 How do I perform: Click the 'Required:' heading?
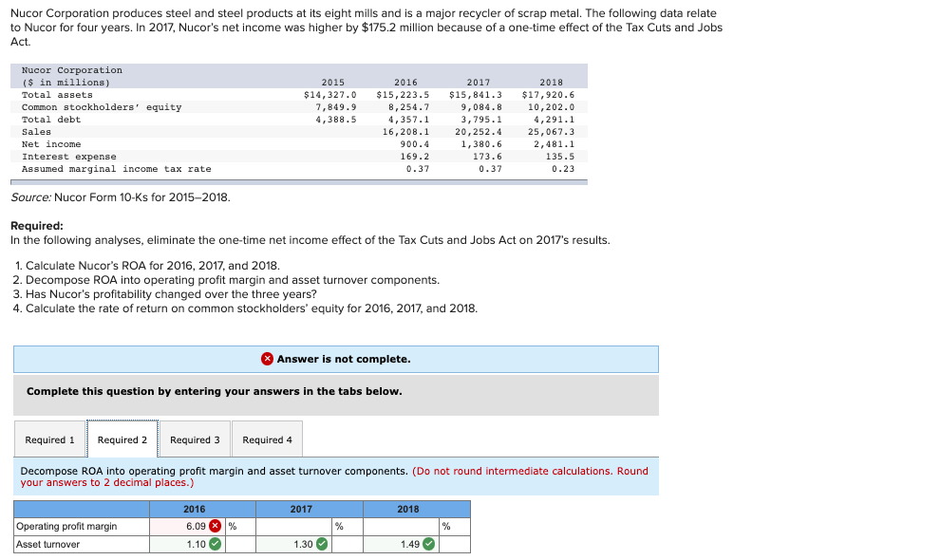click(37, 226)
